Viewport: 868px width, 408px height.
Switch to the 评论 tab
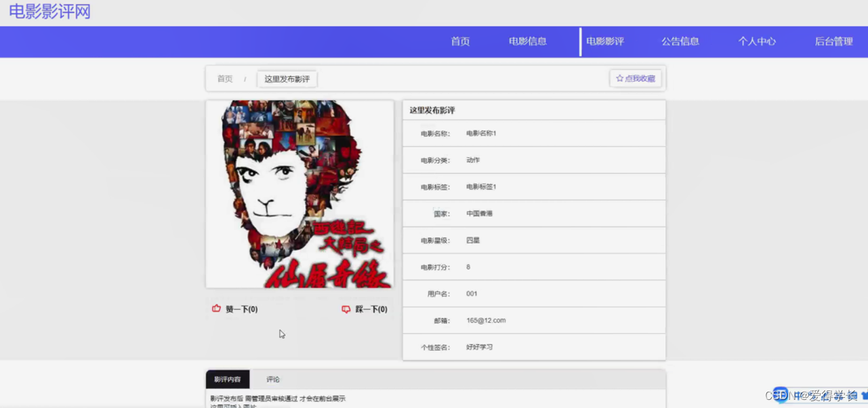pos(273,380)
